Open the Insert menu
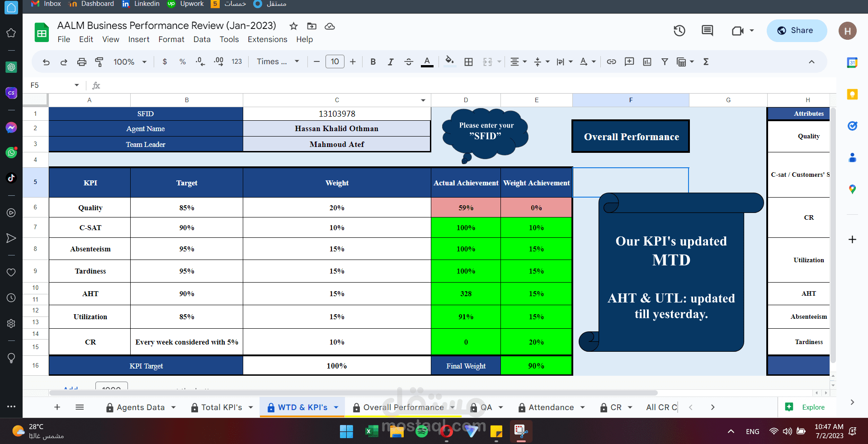The height and width of the screenshot is (444, 868). click(139, 39)
